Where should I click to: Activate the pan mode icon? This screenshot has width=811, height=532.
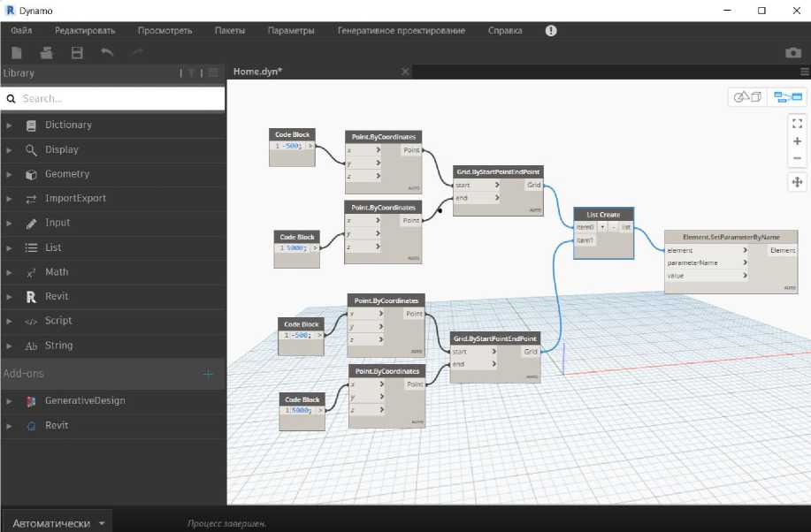click(x=797, y=182)
